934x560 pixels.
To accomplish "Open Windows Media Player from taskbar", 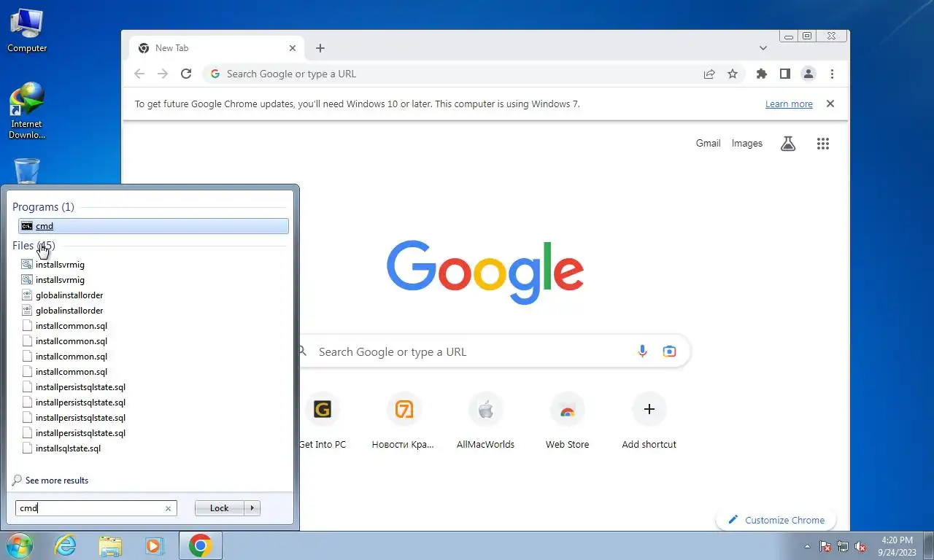I will 155,545.
